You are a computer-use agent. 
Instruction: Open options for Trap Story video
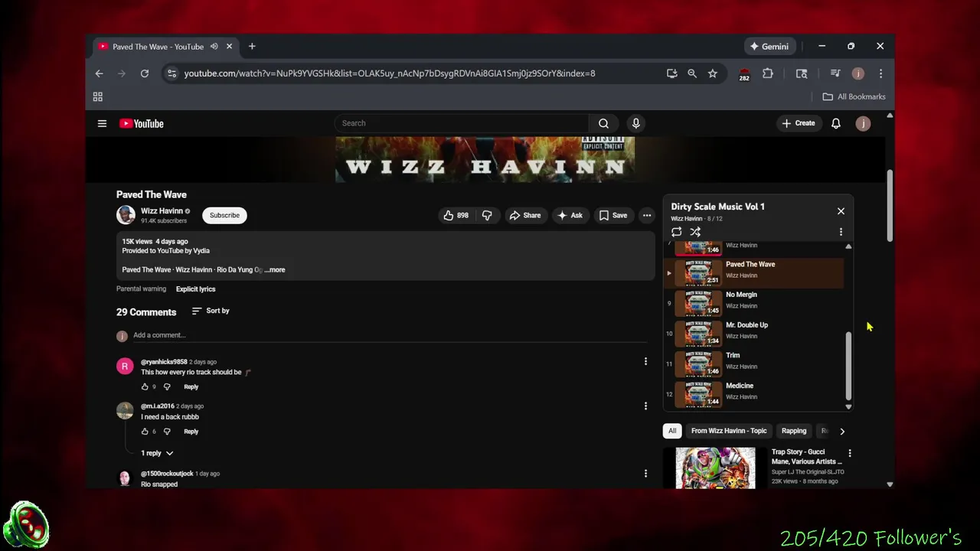[x=849, y=453]
